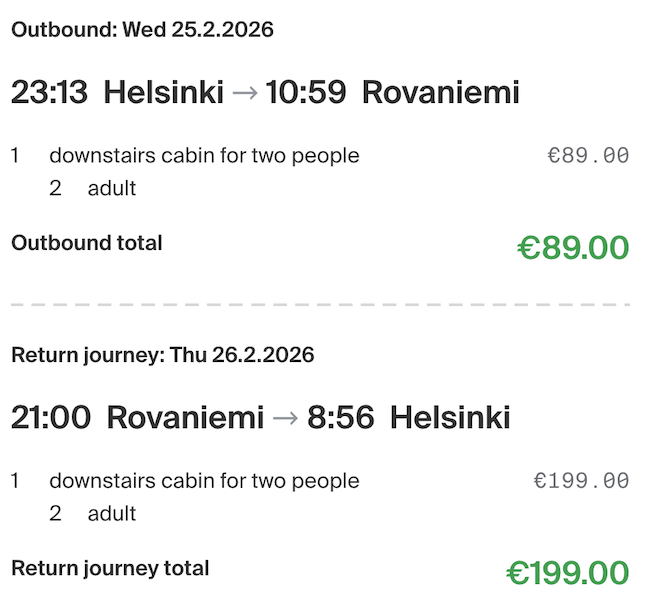The image size is (645, 600).
Task: Select the 10:59 arrival time
Action: click(x=305, y=93)
